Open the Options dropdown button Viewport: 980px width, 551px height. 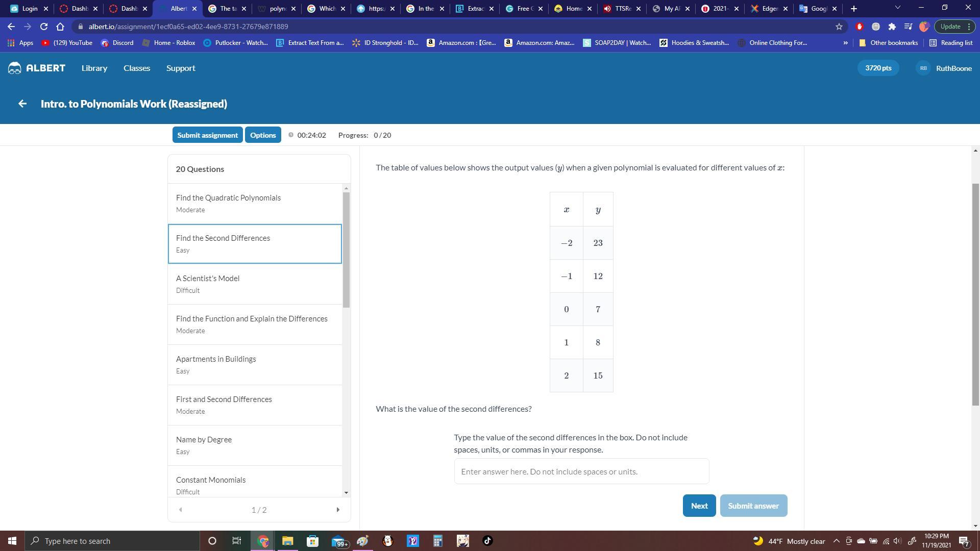tap(263, 135)
